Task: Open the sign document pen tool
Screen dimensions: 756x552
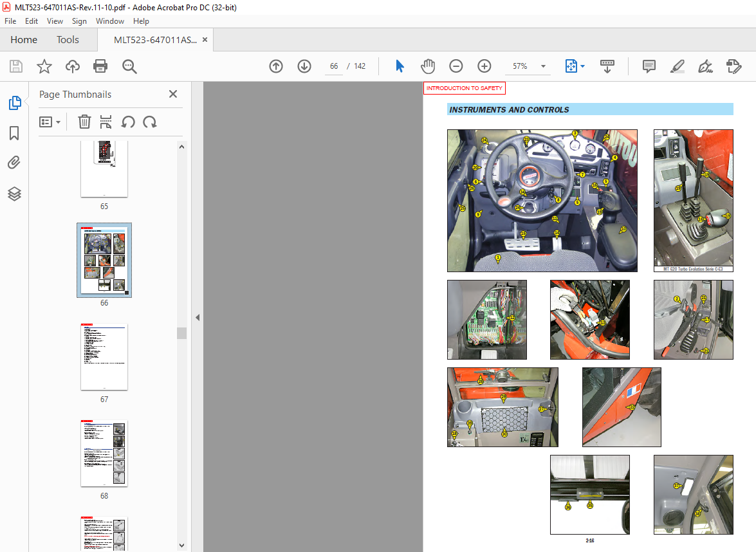Action: pyautogui.click(x=705, y=66)
